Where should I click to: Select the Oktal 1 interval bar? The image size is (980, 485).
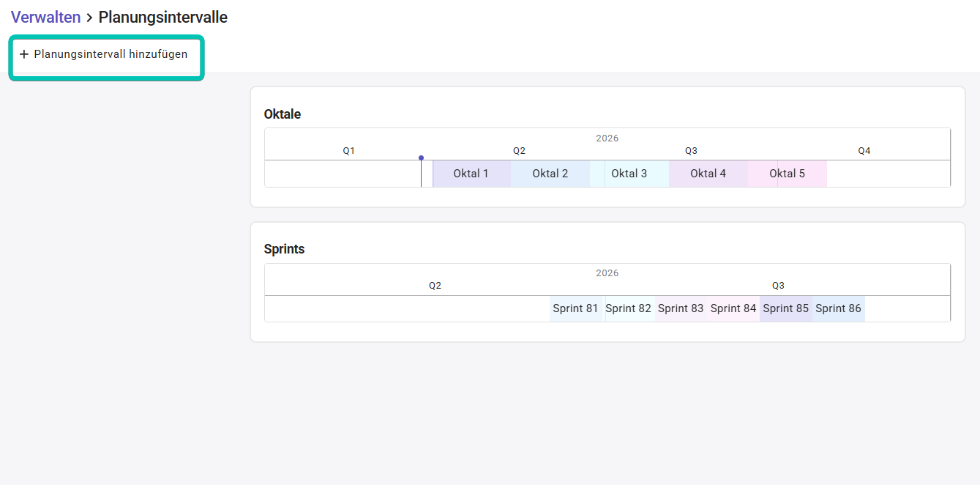click(x=471, y=174)
